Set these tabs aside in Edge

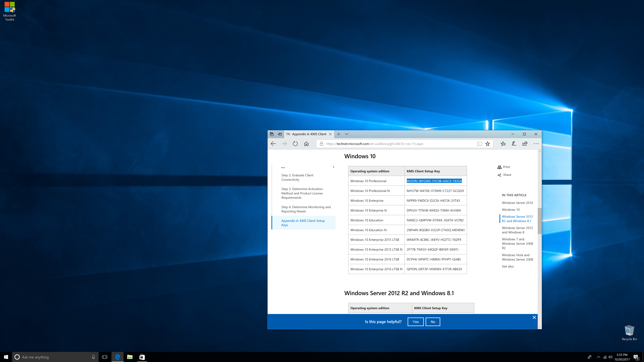(280, 134)
